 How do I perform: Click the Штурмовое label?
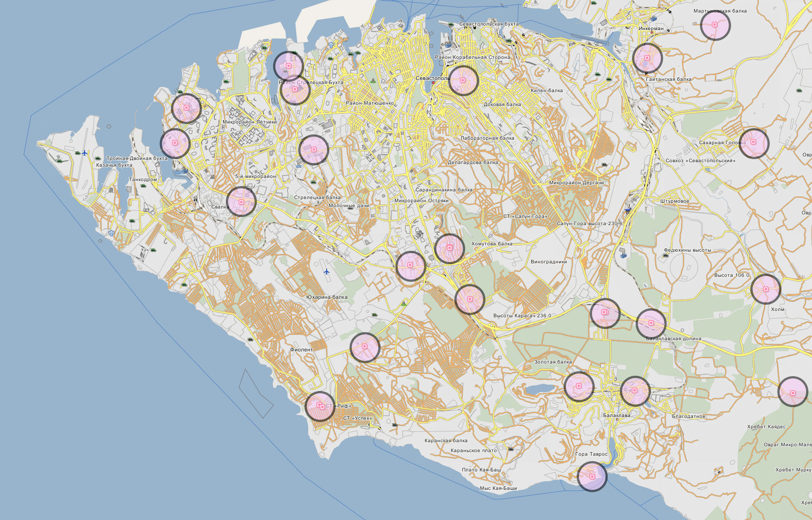[x=675, y=201]
